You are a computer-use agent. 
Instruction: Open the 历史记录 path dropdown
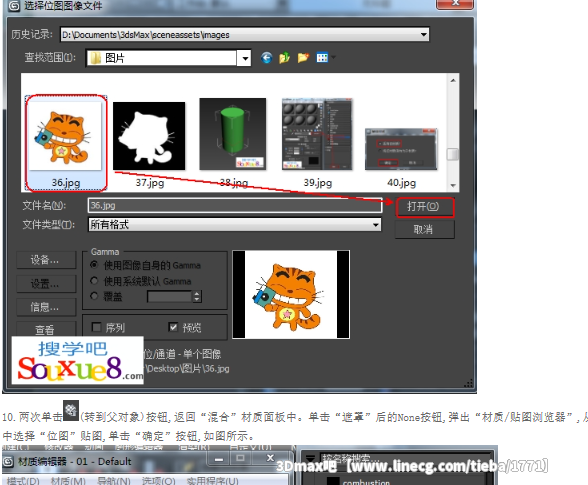point(424,35)
